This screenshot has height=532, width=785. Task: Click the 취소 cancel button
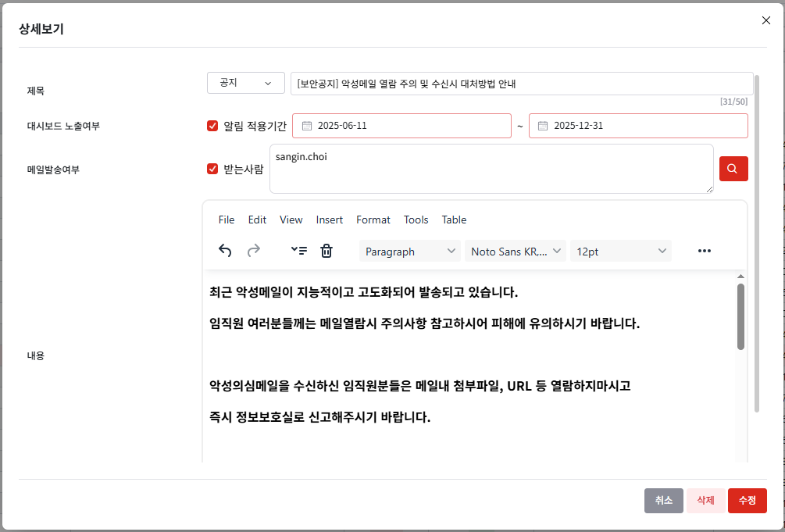664,501
